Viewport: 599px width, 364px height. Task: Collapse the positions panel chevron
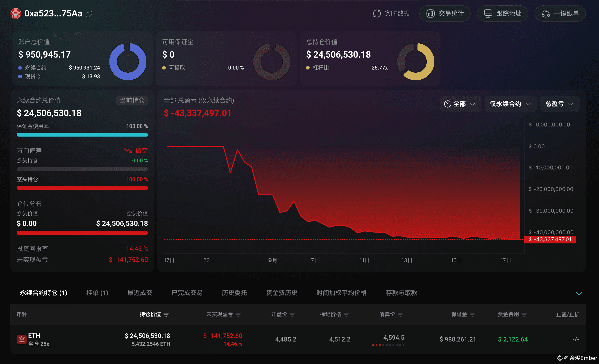pos(579,293)
